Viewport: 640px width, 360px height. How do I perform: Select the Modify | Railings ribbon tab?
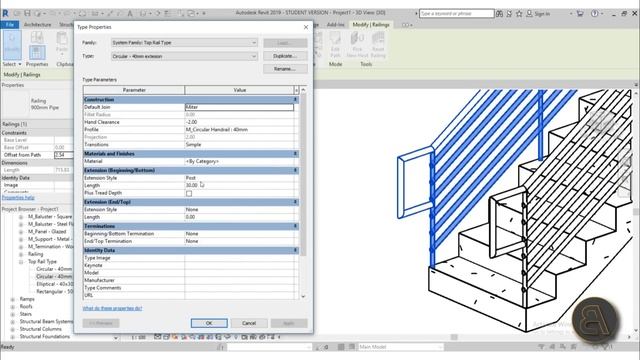[x=371, y=24]
